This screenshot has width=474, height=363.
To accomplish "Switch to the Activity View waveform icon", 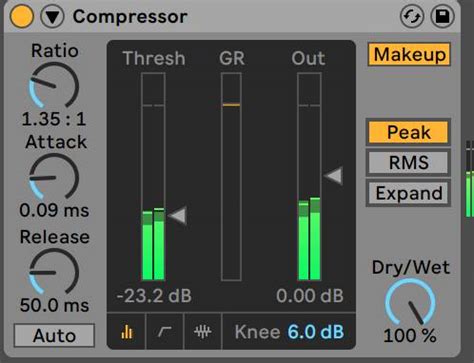I will (x=202, y=332).
